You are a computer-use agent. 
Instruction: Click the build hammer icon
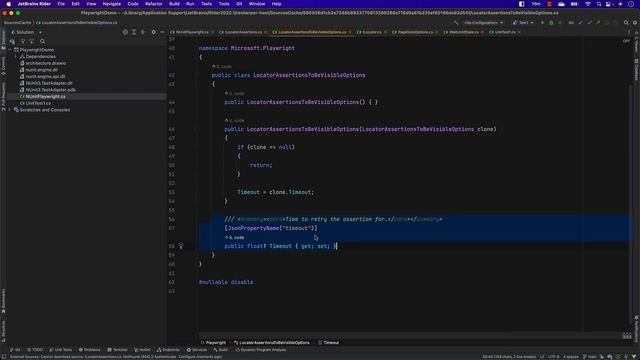coord(456,23)
